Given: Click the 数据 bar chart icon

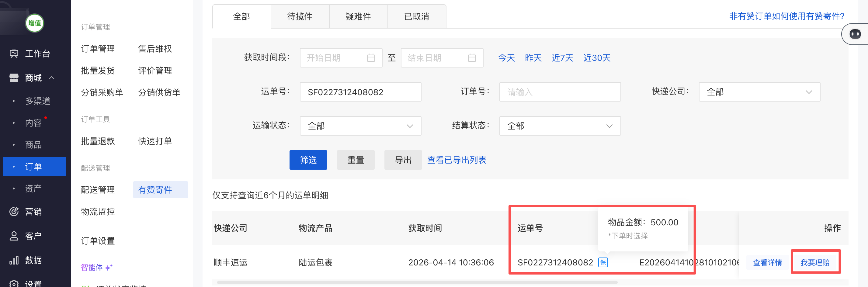Looking at the screenshot, I should 14,260.
